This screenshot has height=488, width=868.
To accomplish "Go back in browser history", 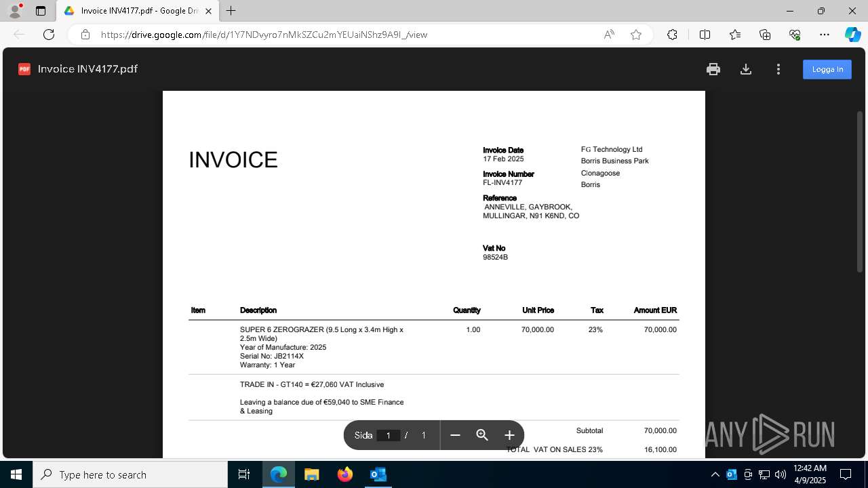I will tap(19, 35).
